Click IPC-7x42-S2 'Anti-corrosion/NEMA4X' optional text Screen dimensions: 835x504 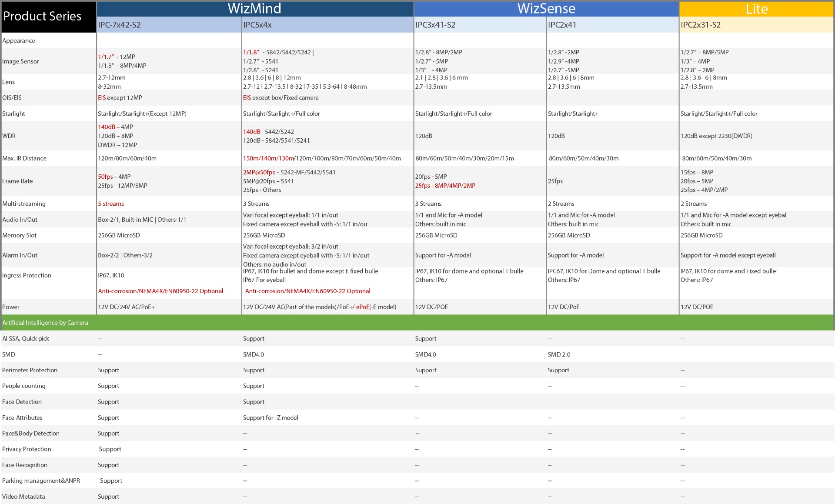coord(160,291)
